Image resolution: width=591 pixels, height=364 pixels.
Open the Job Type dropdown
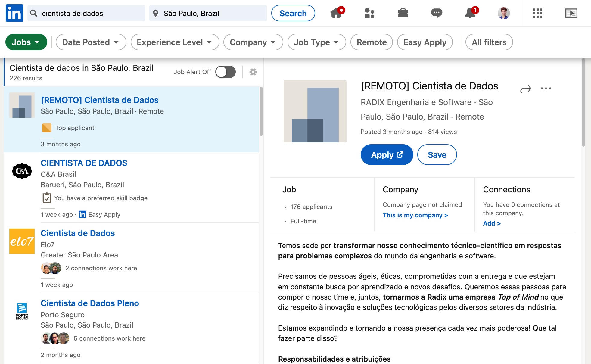pyautogui.click(x=316, y=42)
